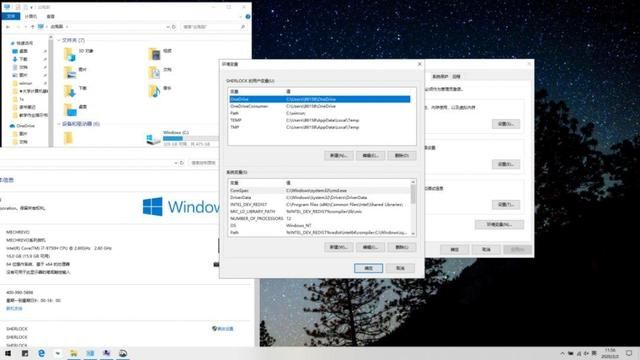Open the 3D Objects folder in File Explorer
Image resolution: width=640 pixels, height=360 pixels.
click(x=79, y=53)
